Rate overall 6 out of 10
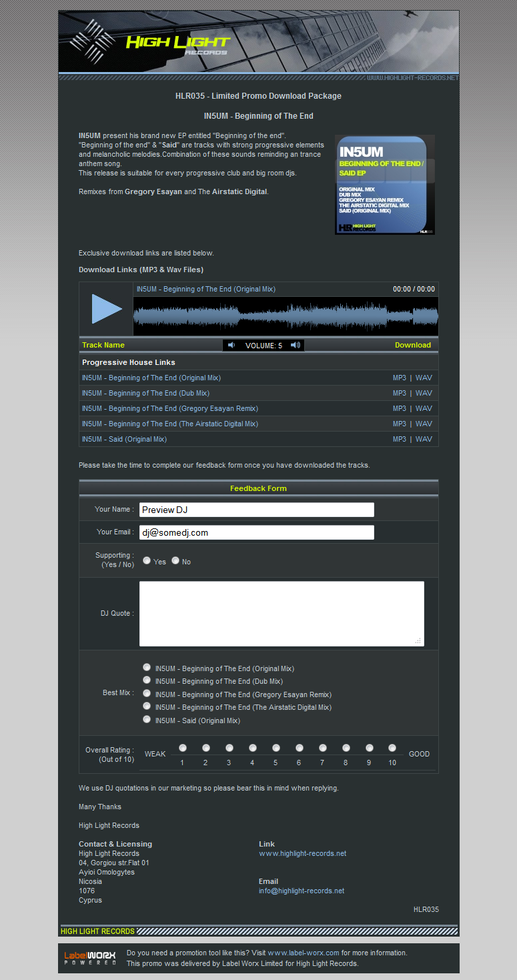The height and width of the screenshot is (980, 517). pyautogui.click(x=300, y=748)
